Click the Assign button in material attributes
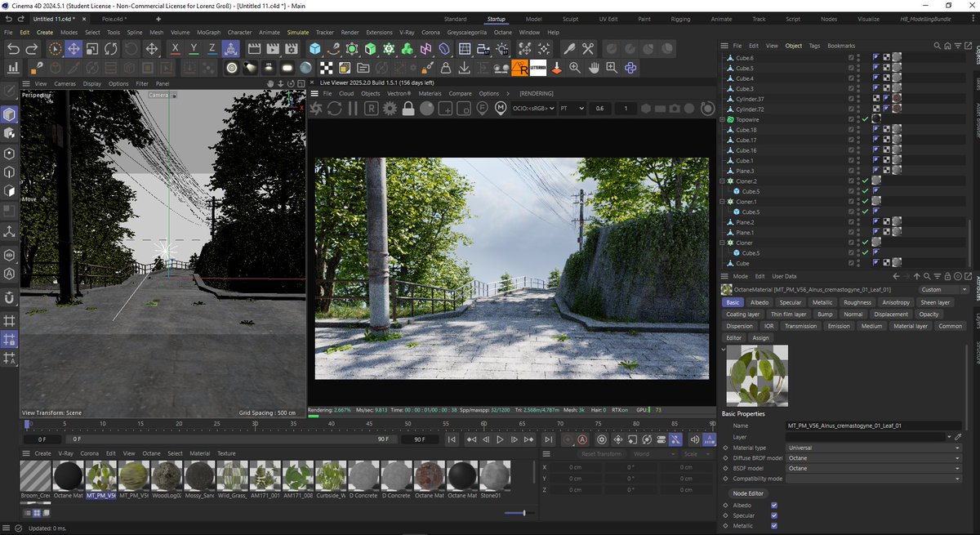The image size is (980, 535). [x=760, y=337]
